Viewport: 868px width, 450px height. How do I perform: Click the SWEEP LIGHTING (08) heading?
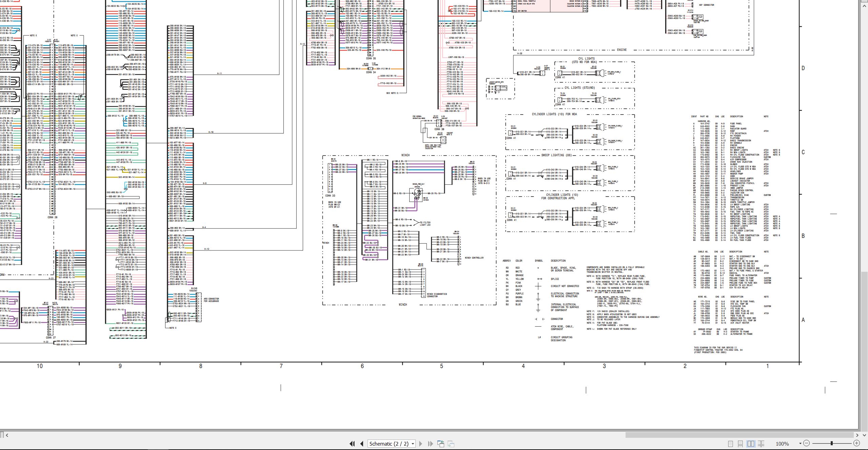tap(556, 155)
